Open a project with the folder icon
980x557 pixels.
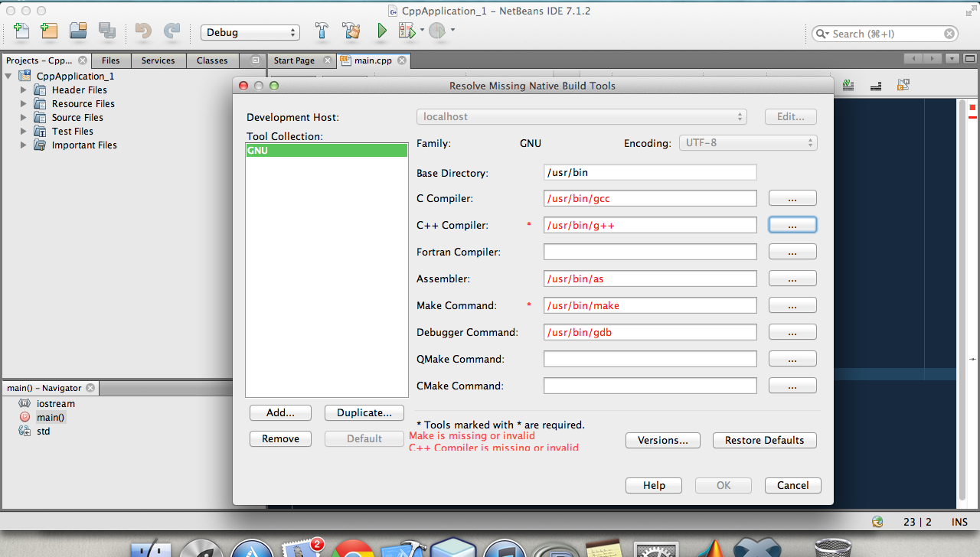coord(78,31)
